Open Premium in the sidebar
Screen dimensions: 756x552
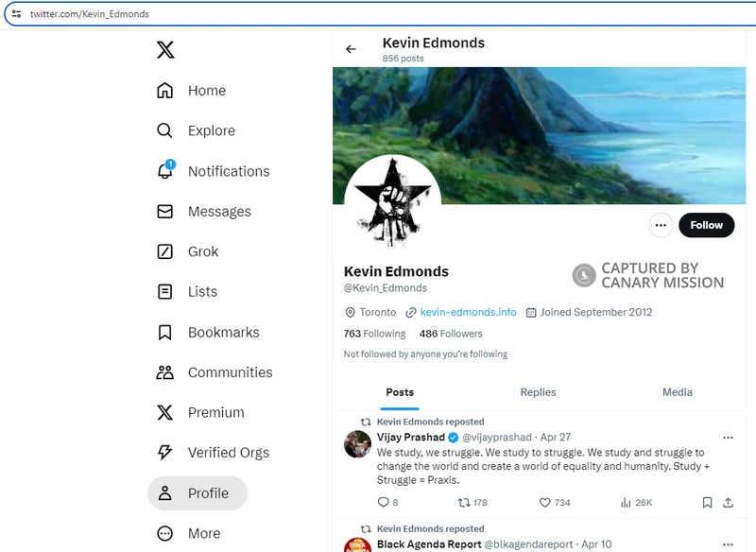200,413
